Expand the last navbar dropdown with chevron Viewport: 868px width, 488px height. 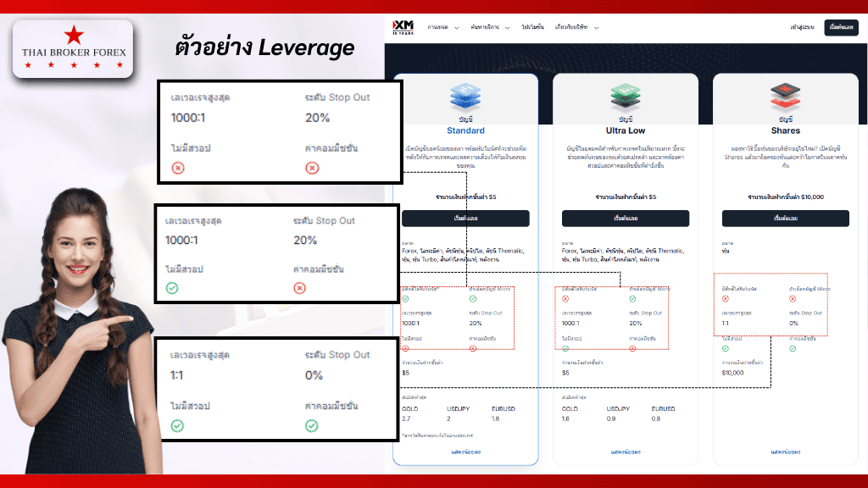point(577,27)
